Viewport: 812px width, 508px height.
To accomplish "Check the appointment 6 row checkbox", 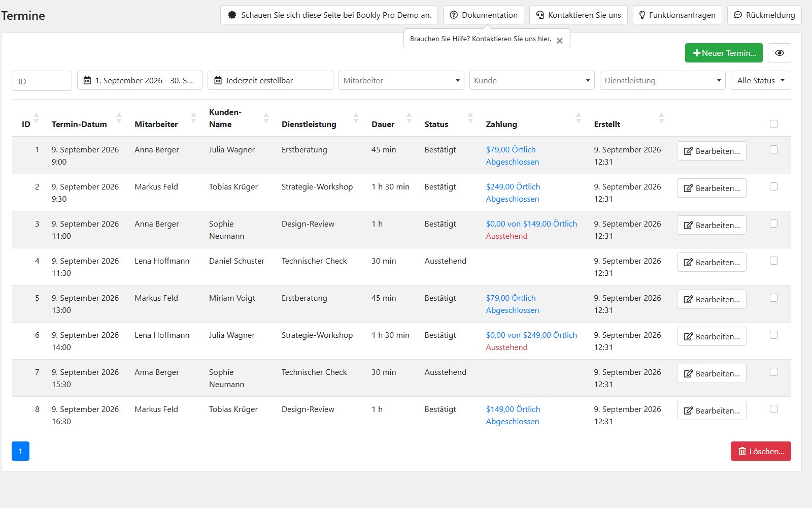I will click(x=774, y=335).
